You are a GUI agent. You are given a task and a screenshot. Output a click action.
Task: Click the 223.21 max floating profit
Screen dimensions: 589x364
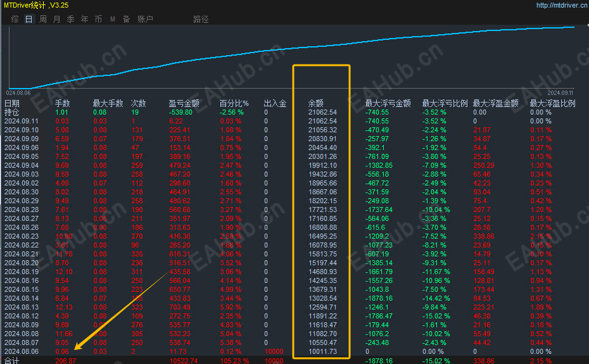click(x=484, y=307)
